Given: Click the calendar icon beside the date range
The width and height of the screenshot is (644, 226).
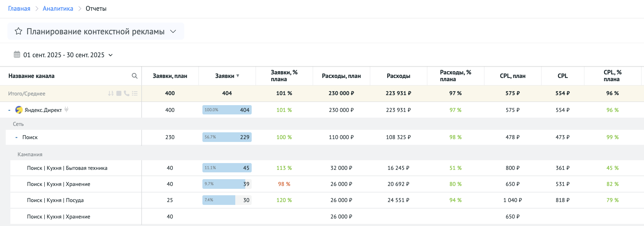Looking at the screenshot, I should coord(17,55).
